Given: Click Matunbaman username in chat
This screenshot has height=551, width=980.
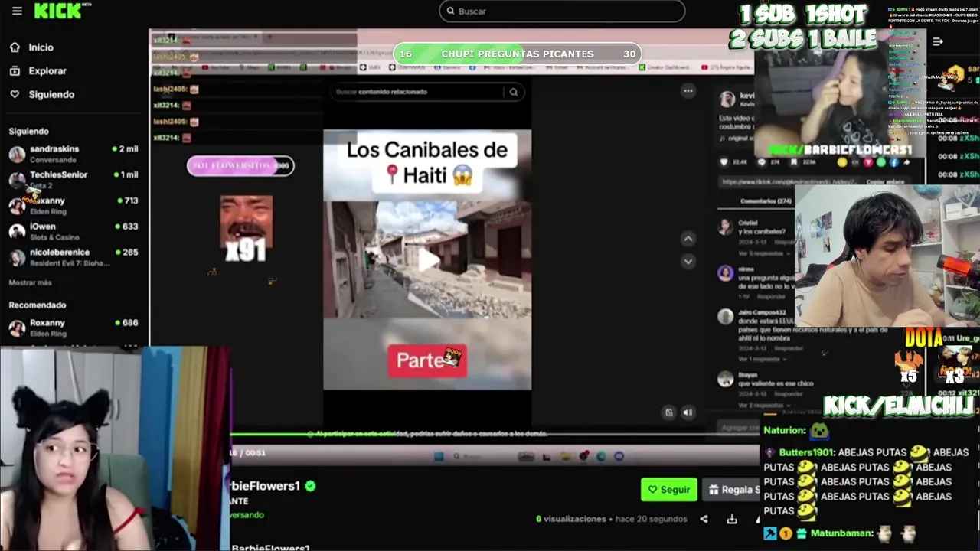Looking at the screenshot, I should click(x=841, y=533).
